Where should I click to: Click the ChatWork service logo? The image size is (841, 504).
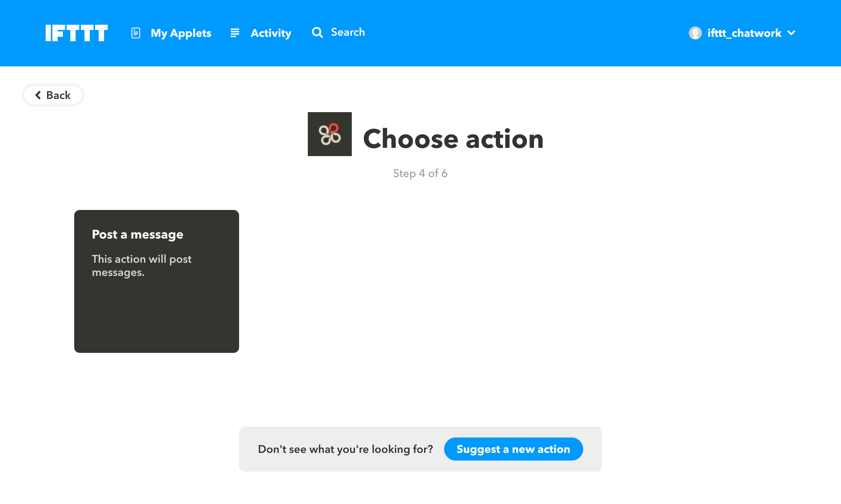coord(330,134)
